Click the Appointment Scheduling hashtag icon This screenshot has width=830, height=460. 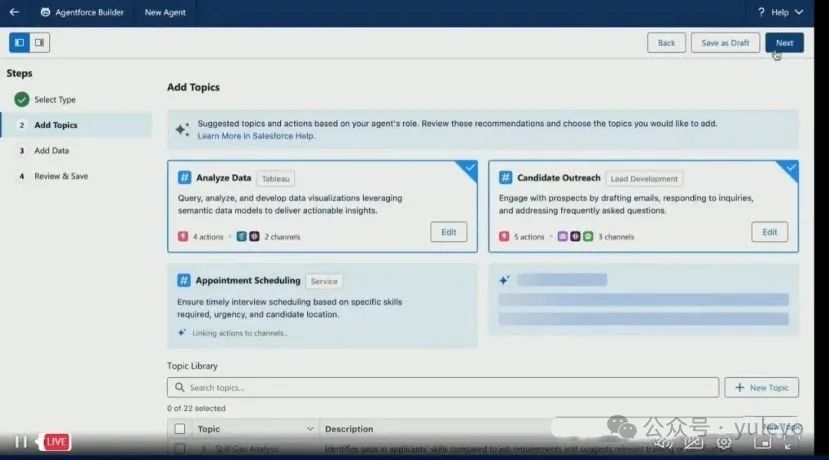coord(184,280)
